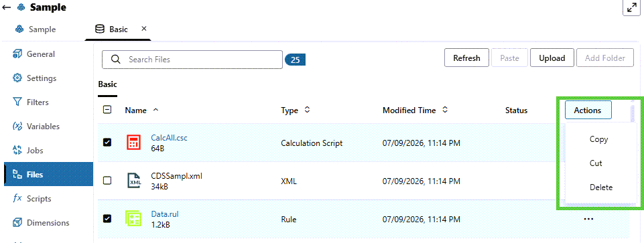Click the XML type cell
The width and height of the screenshot is (644, 243).
pos(289,181)
